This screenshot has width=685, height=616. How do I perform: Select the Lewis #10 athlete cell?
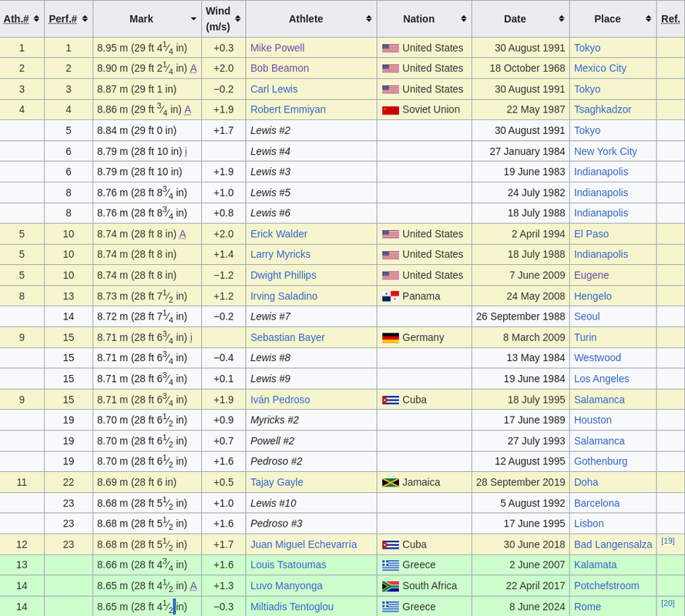(311, 504)
